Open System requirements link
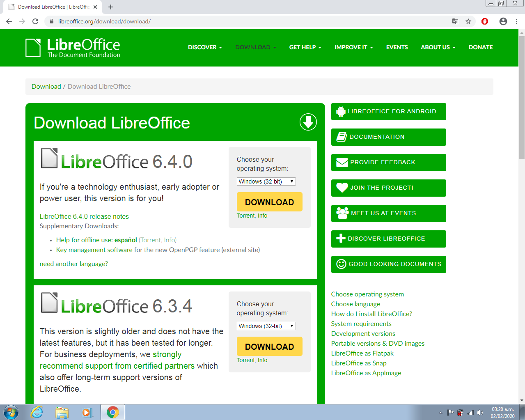Viewport: 525px width, 420px height. [361, 324]
